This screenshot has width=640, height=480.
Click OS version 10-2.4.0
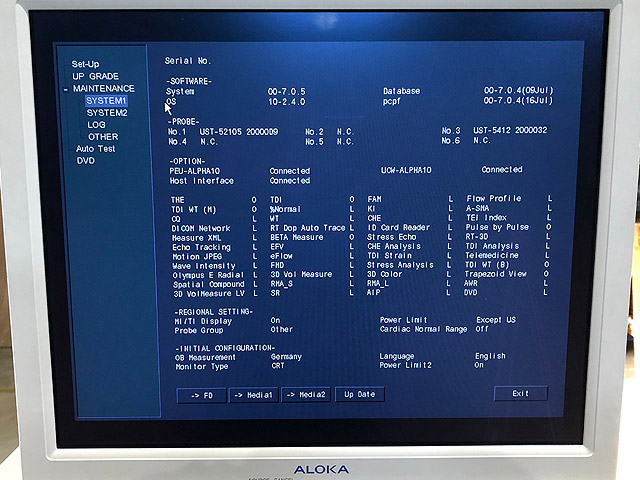[x=287, y=102]
